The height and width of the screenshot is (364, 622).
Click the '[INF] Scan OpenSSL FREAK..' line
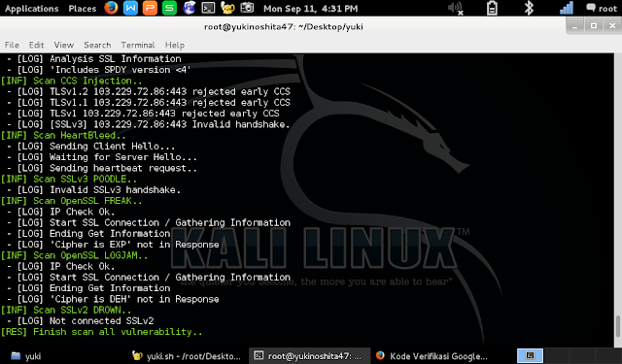(71, 201)
